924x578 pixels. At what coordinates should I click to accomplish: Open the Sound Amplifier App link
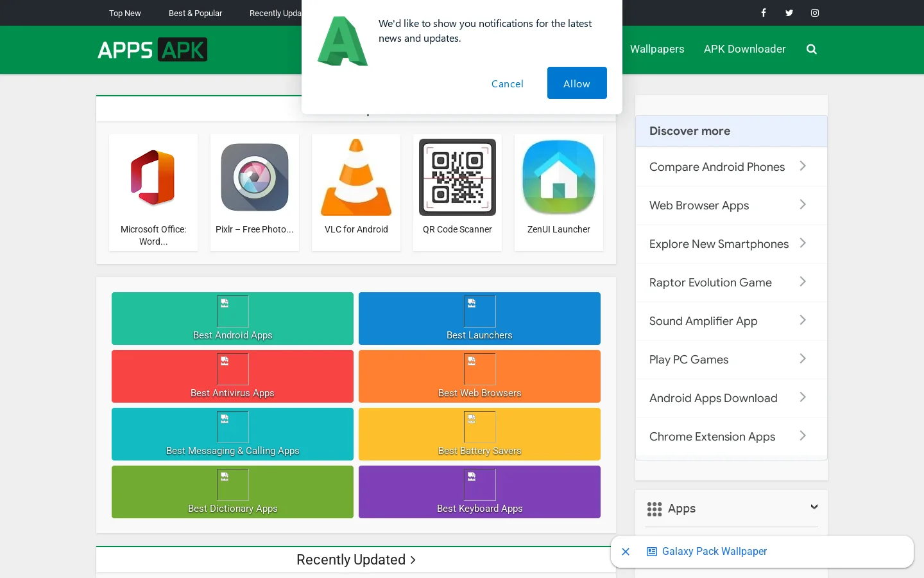pyautogui.click(x=703, y=321)
